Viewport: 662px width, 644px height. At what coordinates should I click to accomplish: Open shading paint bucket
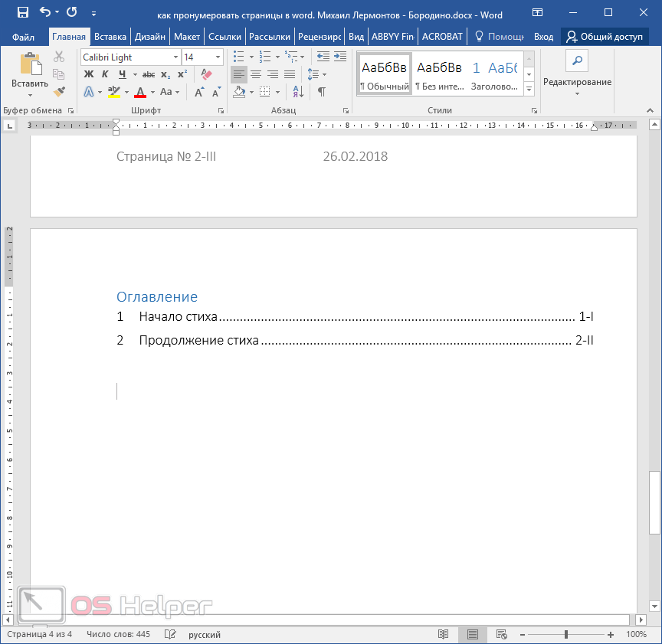point(239,92)
